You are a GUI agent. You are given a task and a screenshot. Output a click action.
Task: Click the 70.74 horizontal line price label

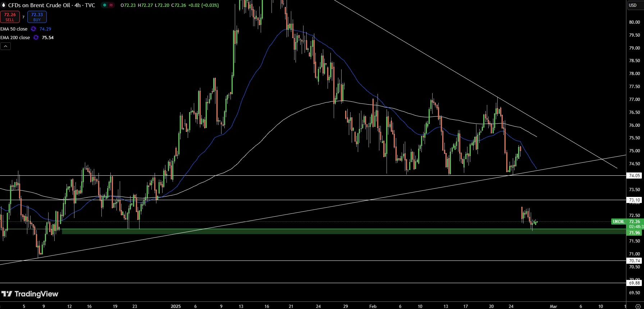[634, 260]
